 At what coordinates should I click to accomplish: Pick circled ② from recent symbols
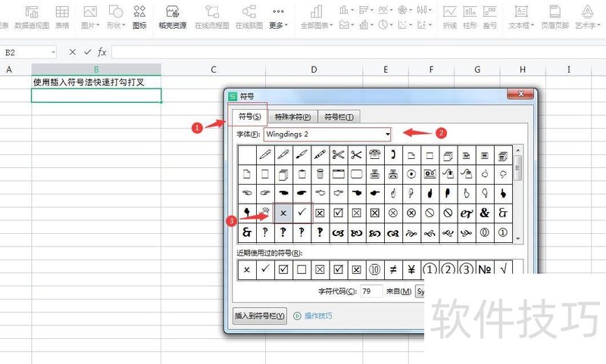(x=448, y=269)
